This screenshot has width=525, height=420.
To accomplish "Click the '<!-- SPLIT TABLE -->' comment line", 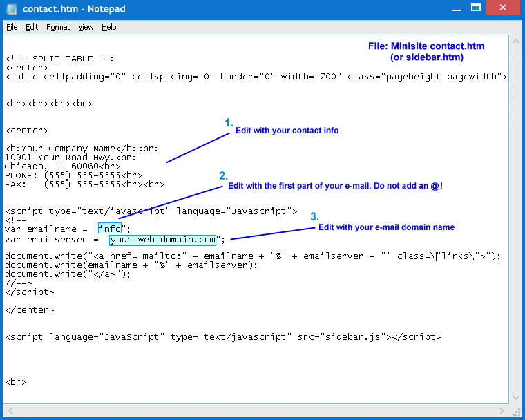I will (60, 59).
